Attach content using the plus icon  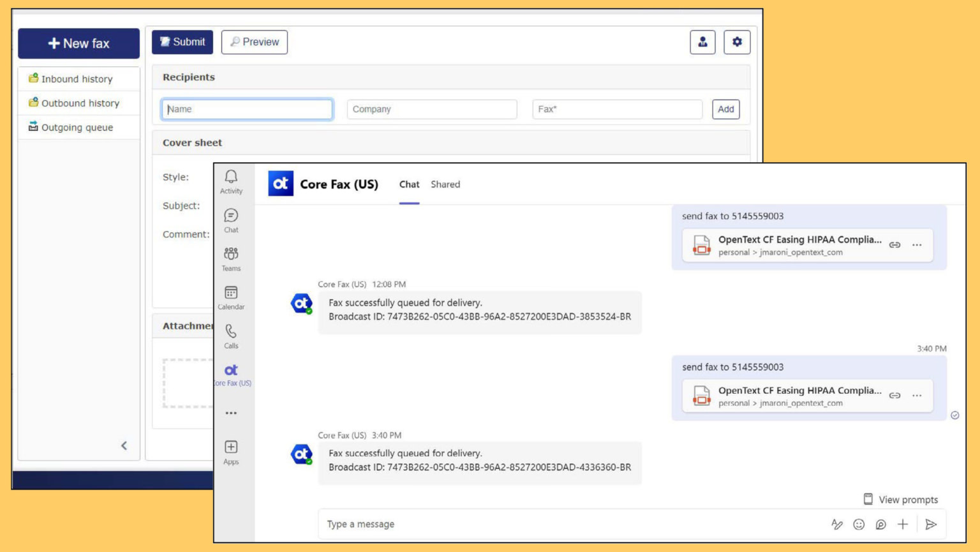click(x=903, y=524)
